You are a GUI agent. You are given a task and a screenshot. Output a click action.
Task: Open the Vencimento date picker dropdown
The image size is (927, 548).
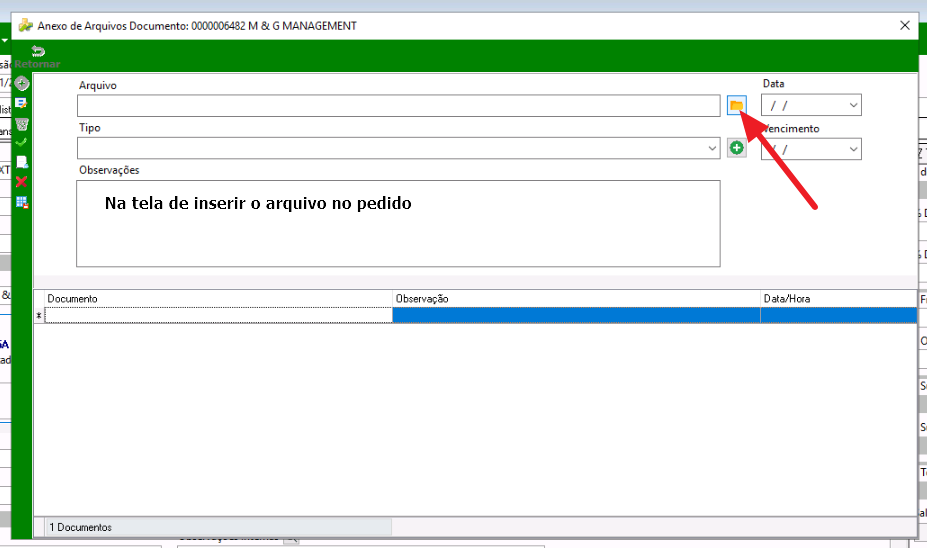tap(853, 149)
